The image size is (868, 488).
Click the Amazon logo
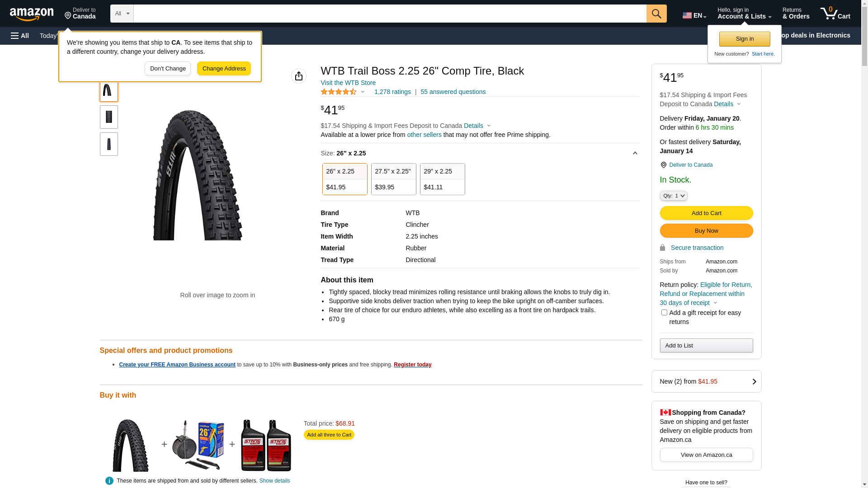32,14
